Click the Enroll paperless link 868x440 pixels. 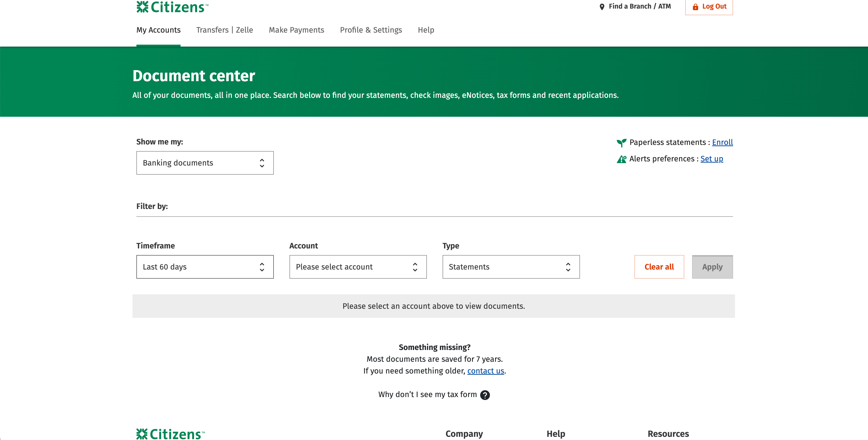pyautogui.click(x=723, y=142)
